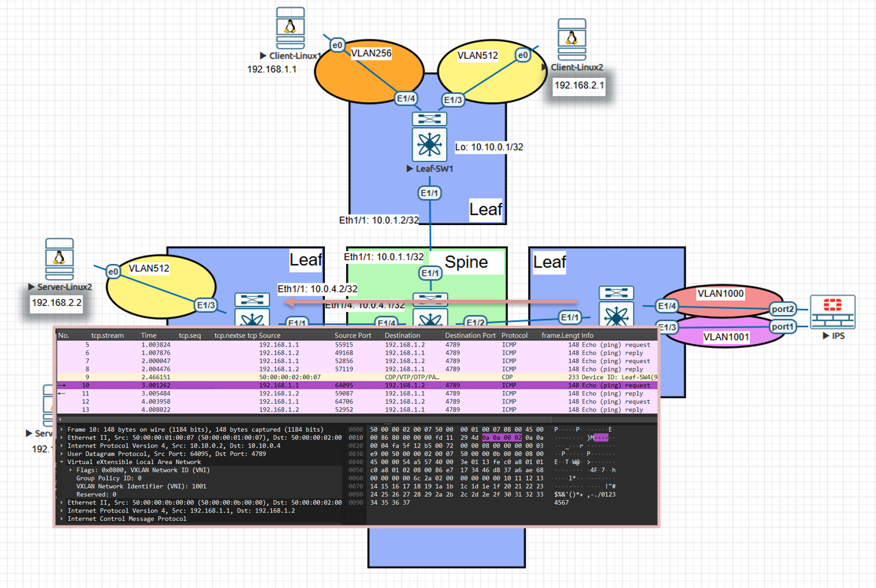Click the Protocol column header
The height and width of the screenshot is (588, 876).
pyautogui.click(x=515, y=335)
